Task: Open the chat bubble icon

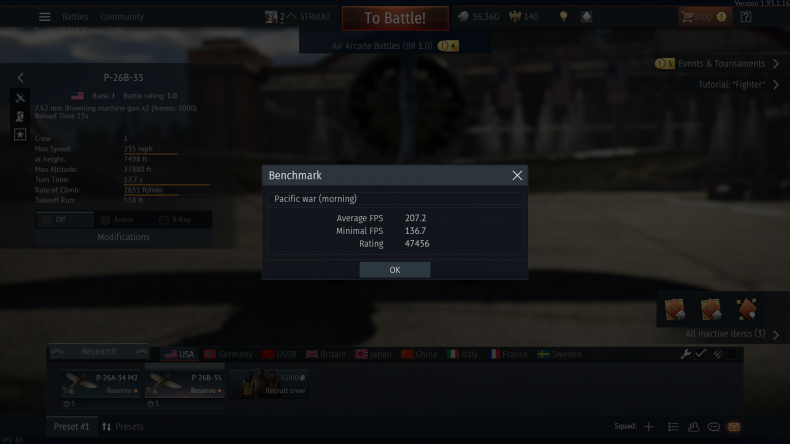Action: 713,427
